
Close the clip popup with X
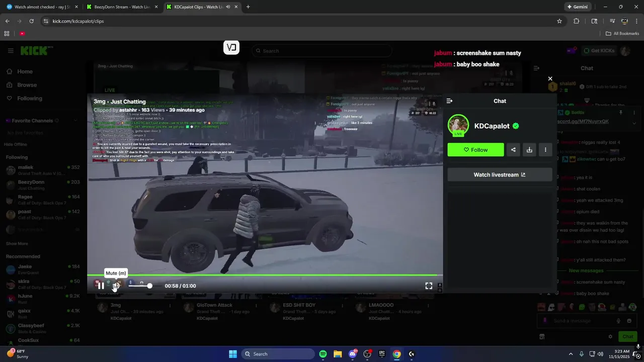tap(550, 78)
